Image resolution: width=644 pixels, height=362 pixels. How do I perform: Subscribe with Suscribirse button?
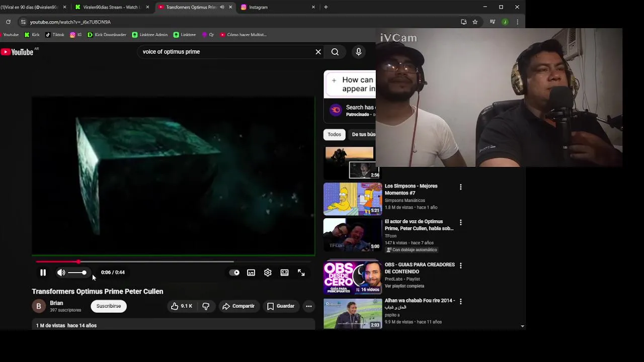point(109,306)
